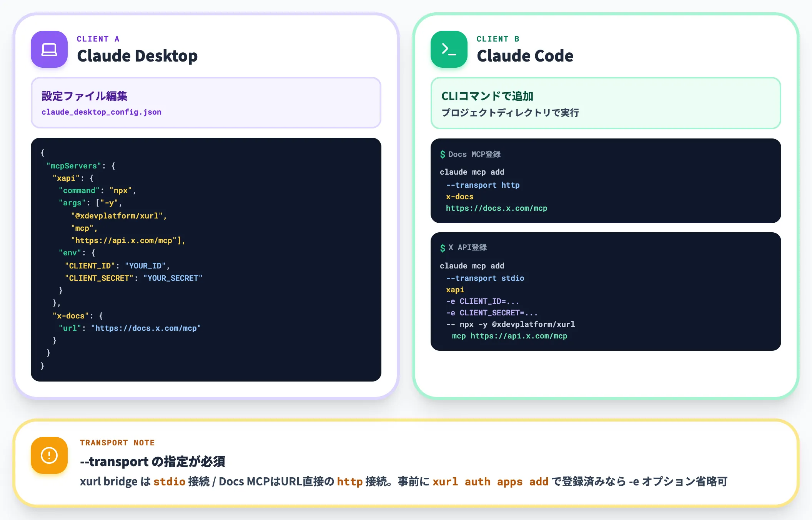Click the "x-docs" key in JSON

click(x=71, y=316)
